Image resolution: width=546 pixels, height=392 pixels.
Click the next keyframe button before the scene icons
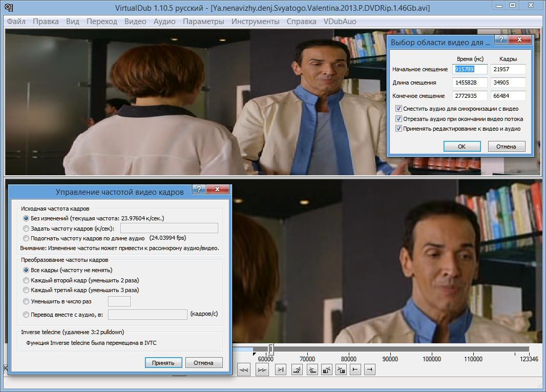(x=312, y=370)
